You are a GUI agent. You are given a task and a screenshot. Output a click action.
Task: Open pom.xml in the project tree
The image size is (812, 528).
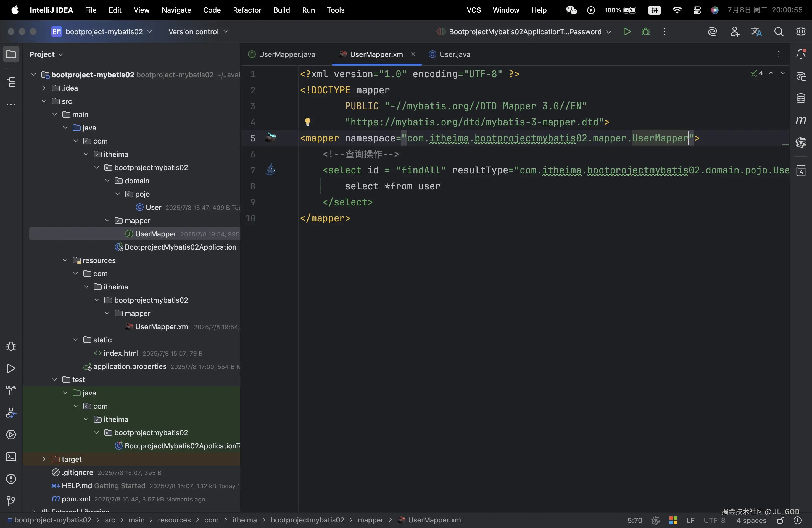click(x=76, y=499)
